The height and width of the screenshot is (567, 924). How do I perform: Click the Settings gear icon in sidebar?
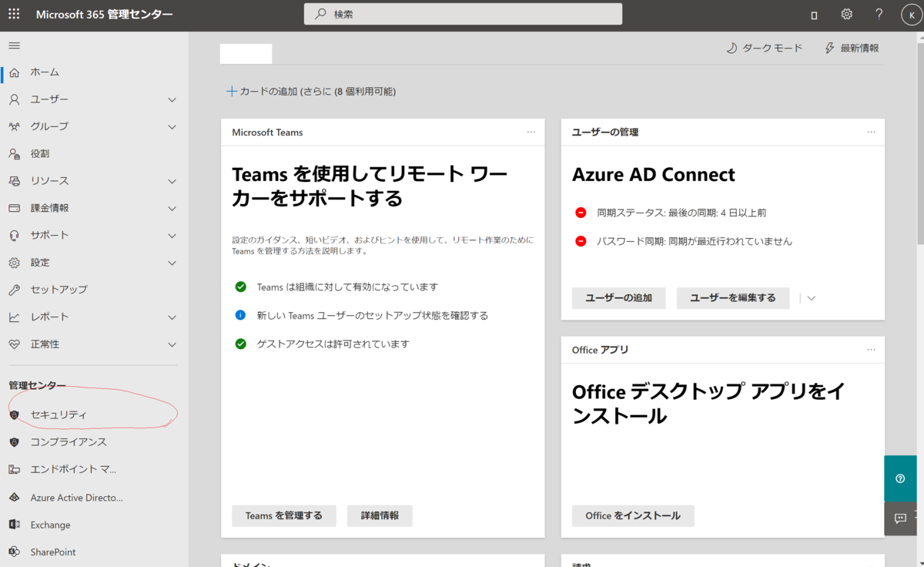(x=14, y=263)
